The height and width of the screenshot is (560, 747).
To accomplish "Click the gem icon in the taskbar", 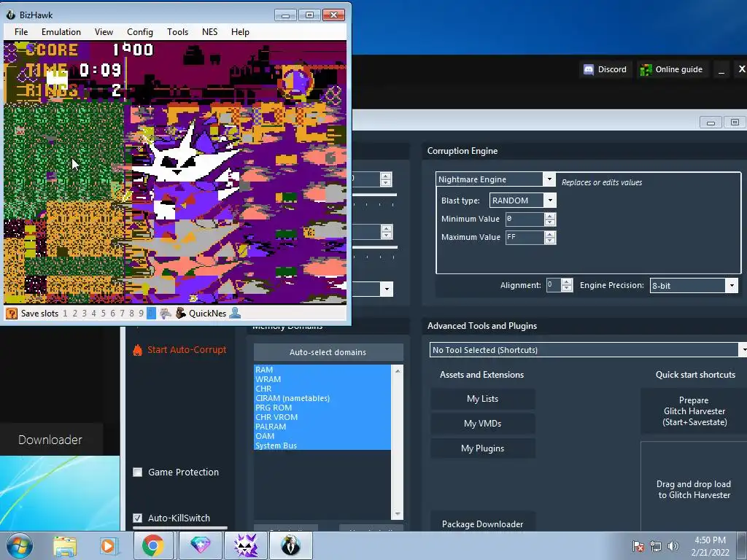I will (x=200, y=545).
